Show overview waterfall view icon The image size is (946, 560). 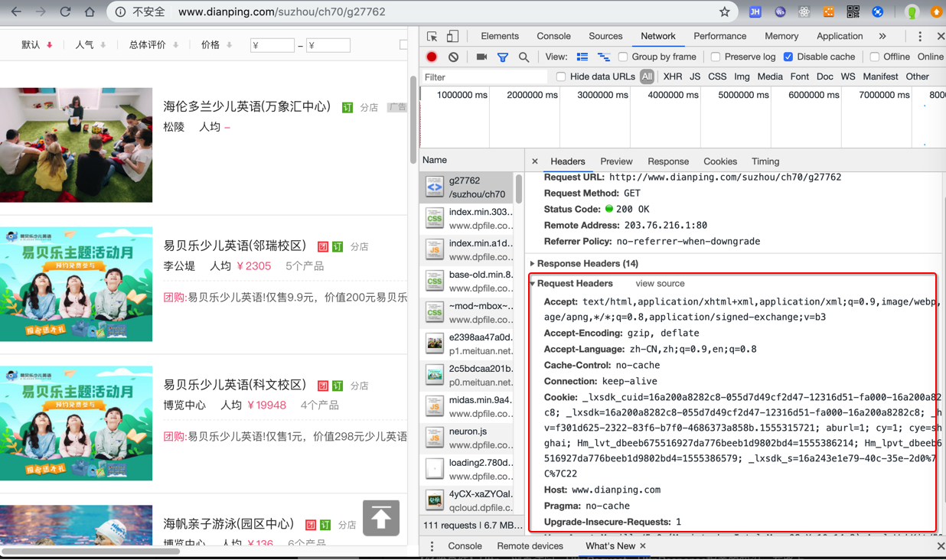pyautogui.click(x=603, y=57)
